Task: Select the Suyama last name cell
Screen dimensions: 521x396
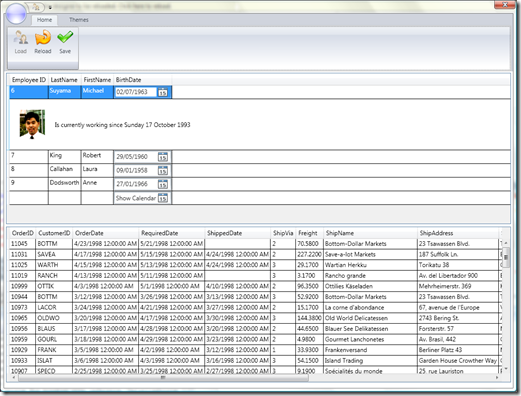Action: click(65, 92)
